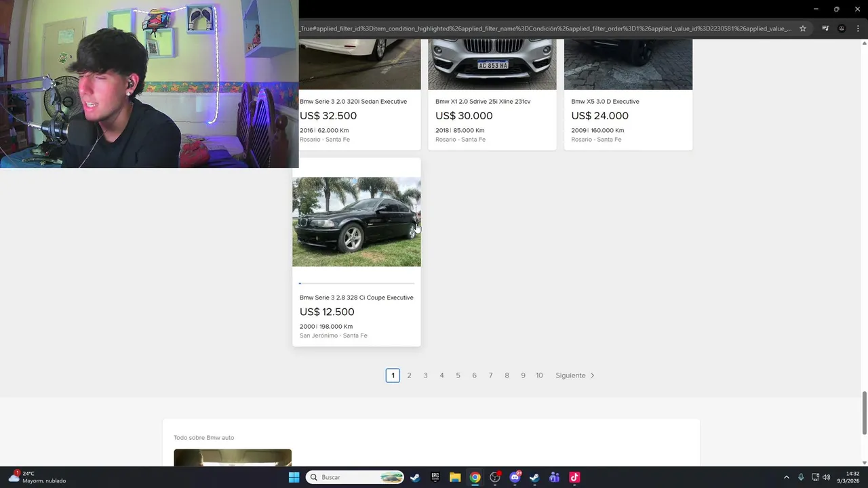
Task: Go to results page 4
Action: [x=441, y=375]
